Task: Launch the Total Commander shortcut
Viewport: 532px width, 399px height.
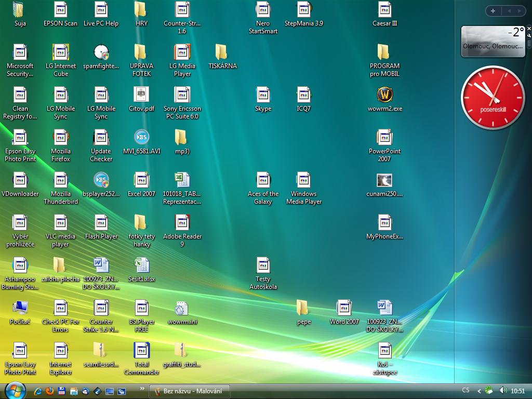Action: click(141, 351)
